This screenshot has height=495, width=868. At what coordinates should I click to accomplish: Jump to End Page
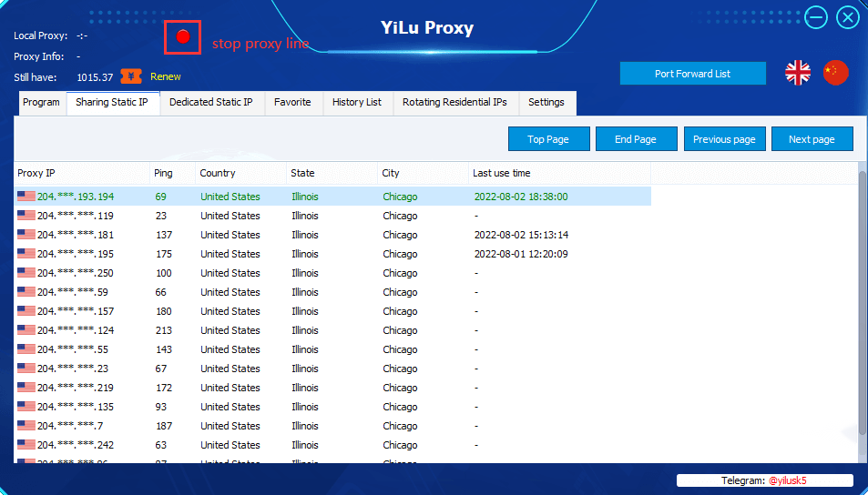[636, 139]
